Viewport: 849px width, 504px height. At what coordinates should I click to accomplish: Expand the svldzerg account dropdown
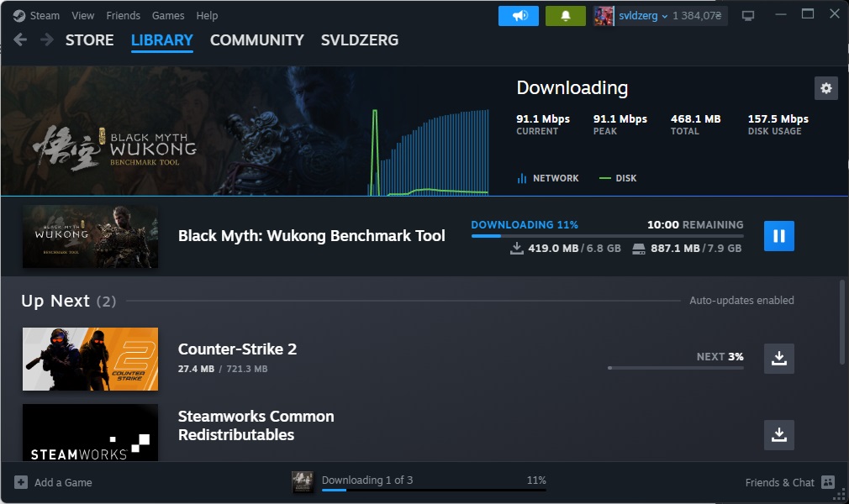pos(643,16)
